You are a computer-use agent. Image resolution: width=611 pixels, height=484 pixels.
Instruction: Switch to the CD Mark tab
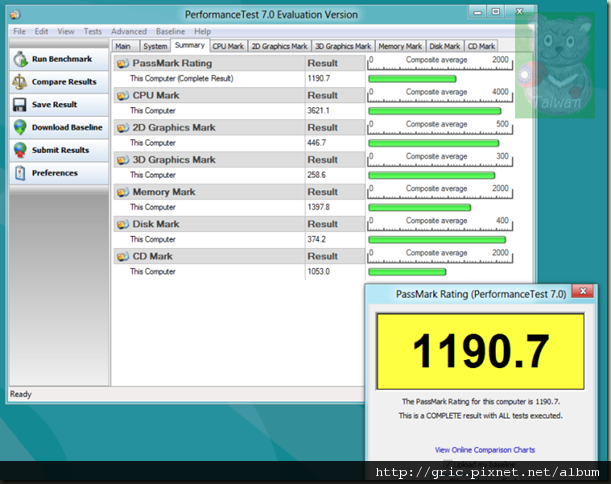[x=481, y=46]
